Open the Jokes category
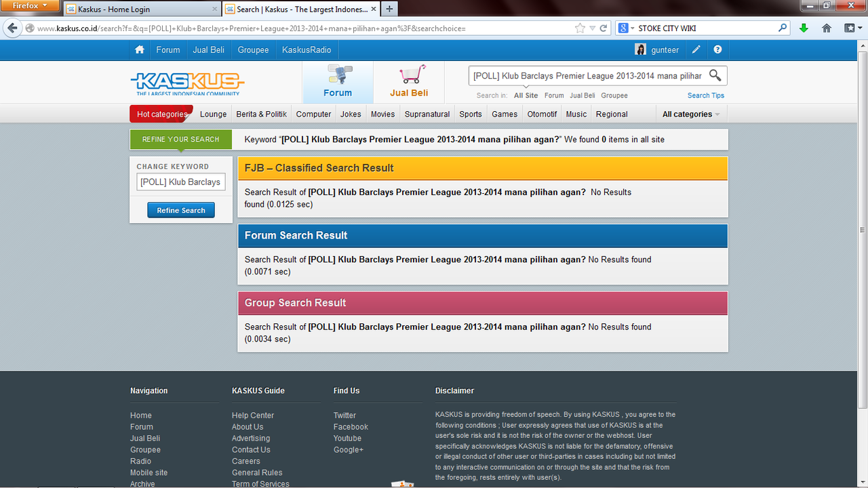868x488 pixels. pos(351,114)
